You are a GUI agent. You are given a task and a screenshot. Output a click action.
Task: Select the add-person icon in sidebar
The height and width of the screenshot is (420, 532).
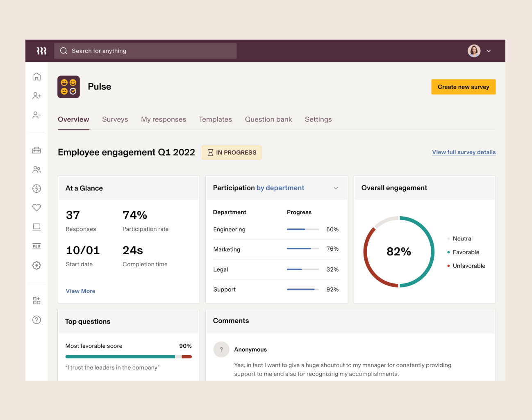pyautogui.click(x=36, y=96)
